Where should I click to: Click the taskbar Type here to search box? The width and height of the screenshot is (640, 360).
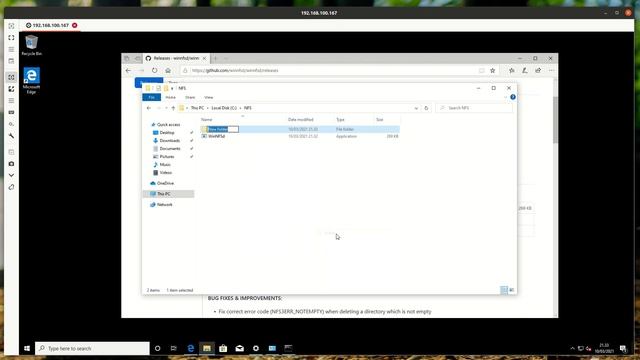coord(92,348)
